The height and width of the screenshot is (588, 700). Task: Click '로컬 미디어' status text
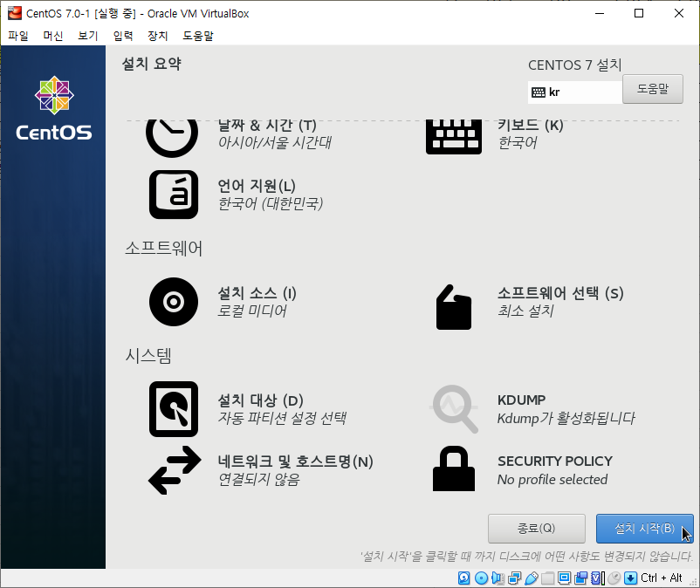252,311
